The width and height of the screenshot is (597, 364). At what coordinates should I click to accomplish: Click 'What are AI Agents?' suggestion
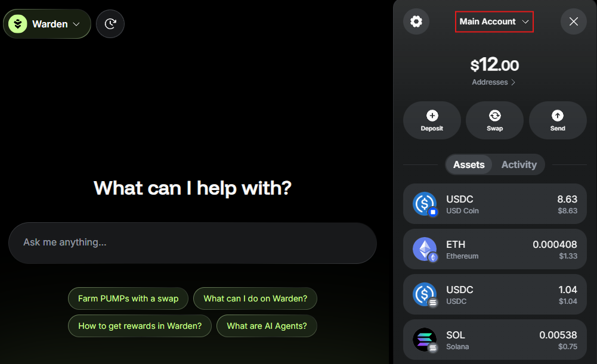pyautogui.click(x=267, y=326)
